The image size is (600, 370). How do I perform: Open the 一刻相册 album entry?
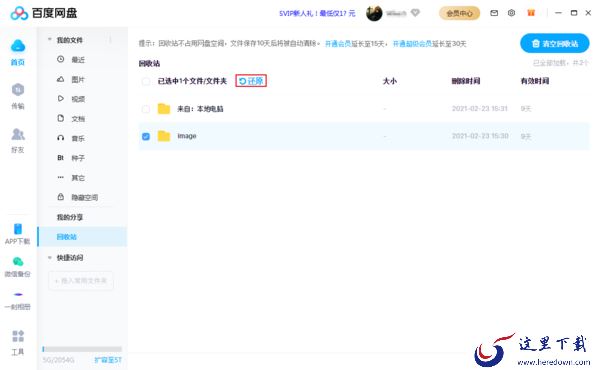[18, 301]
